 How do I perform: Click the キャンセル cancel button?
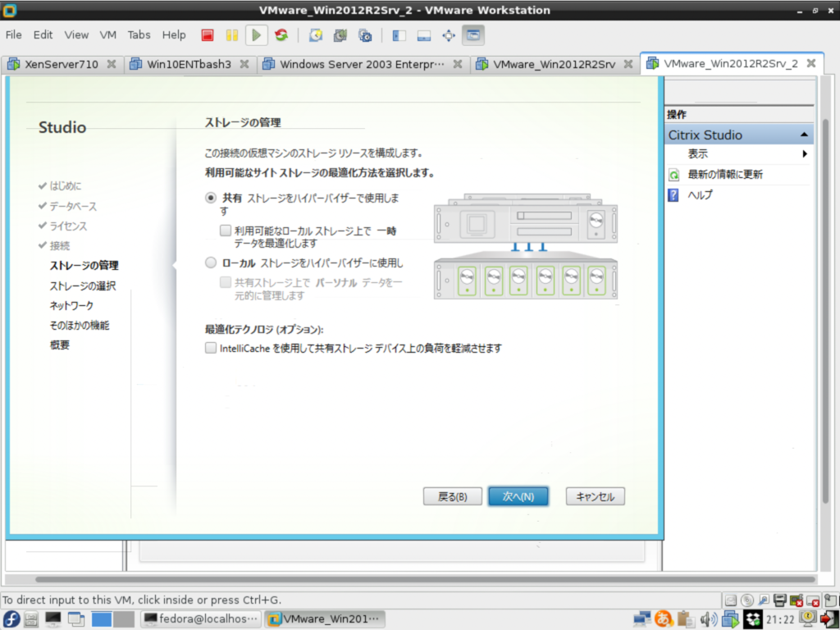tap(596, 496)
